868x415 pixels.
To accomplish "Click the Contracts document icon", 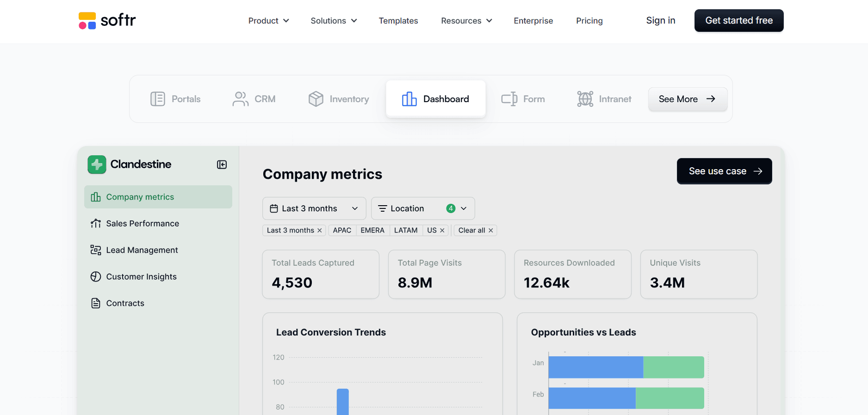I will point(96,303).
